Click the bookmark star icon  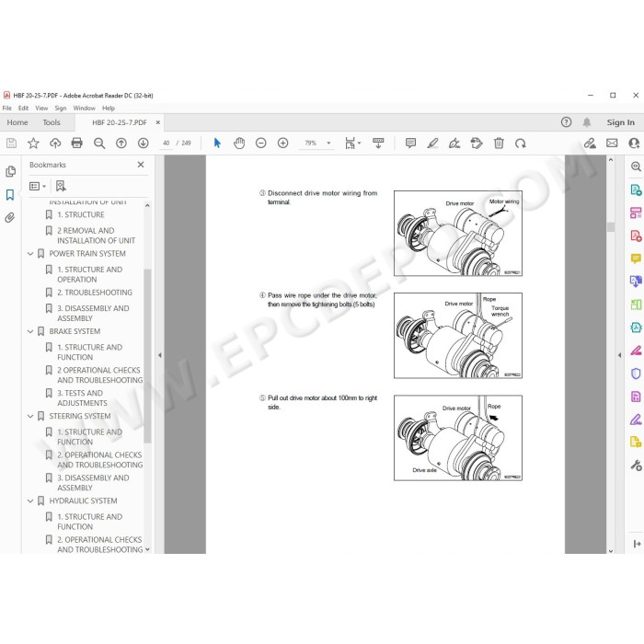(x=33, y=143)
